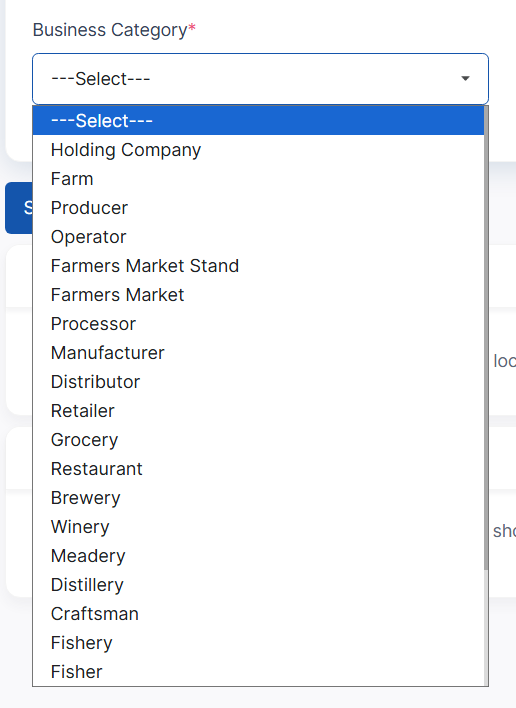Select Manufacturer in the list
Screen dimensions: 516x708
pyautogui.click(x=258, y=353)
